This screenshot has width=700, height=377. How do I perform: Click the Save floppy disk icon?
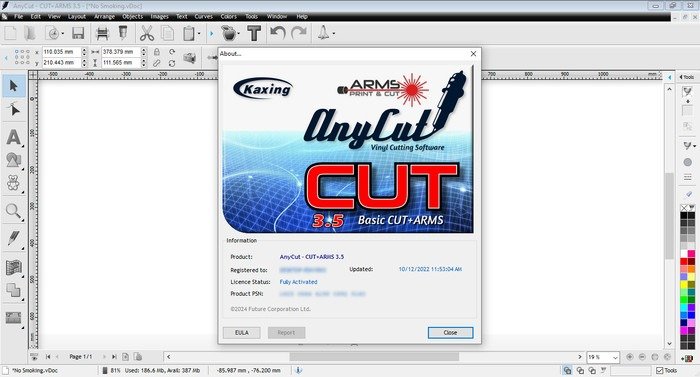click(78, 34)
